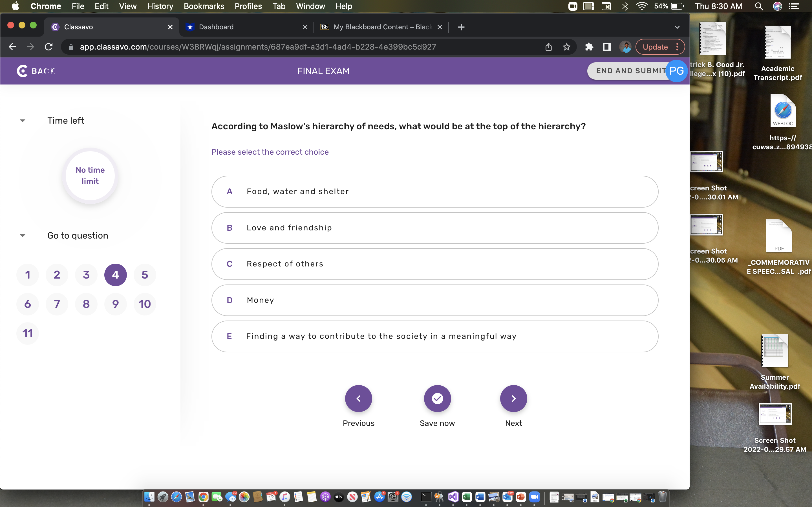Click the extensions puzzle icon
The width and height of the screenshot is (812, 507).
[x=589, y=47]
